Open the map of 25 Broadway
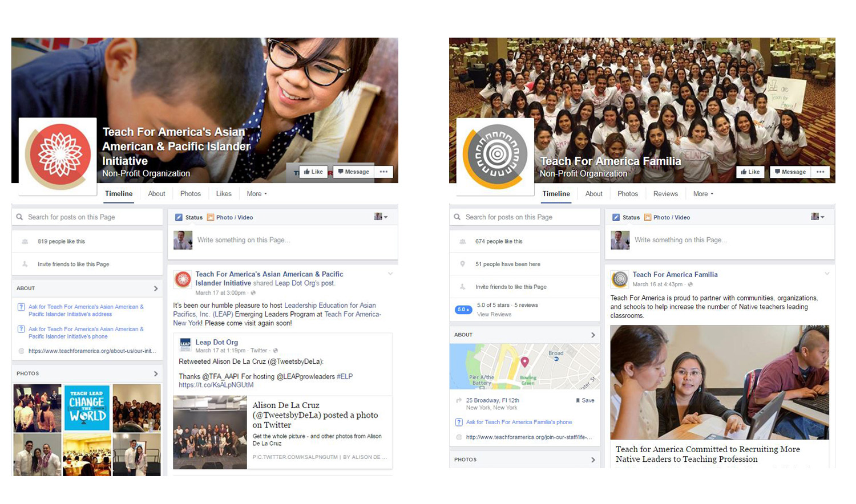This screenshot has height=504, width=856. pos(524,367)
